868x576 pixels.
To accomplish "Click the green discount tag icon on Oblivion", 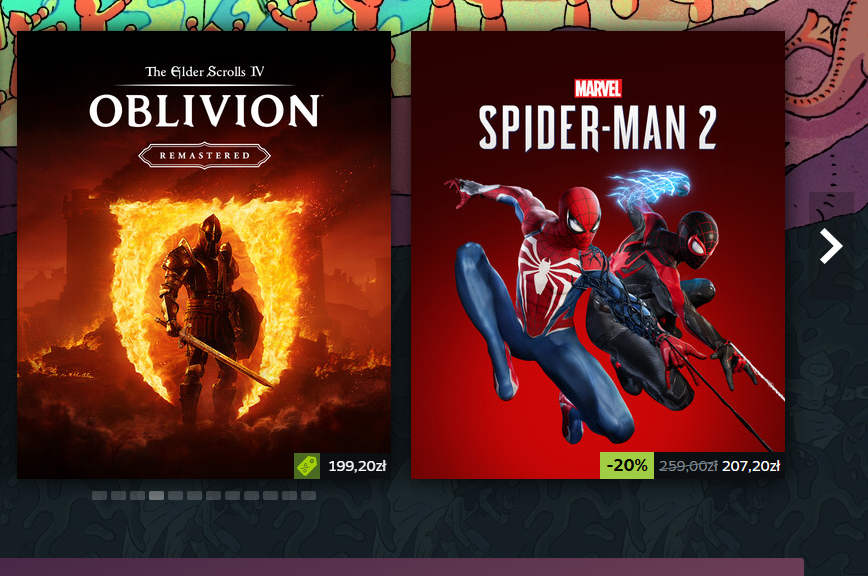I will pyautogui.click(x=307, y=466).
